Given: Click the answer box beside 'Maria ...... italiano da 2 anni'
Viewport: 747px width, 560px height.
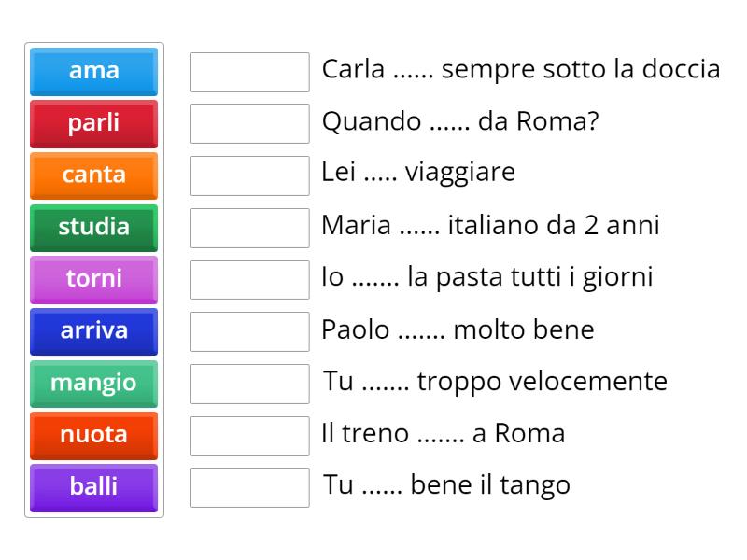Looking at the screenshot, I should (x=248, y=226).
